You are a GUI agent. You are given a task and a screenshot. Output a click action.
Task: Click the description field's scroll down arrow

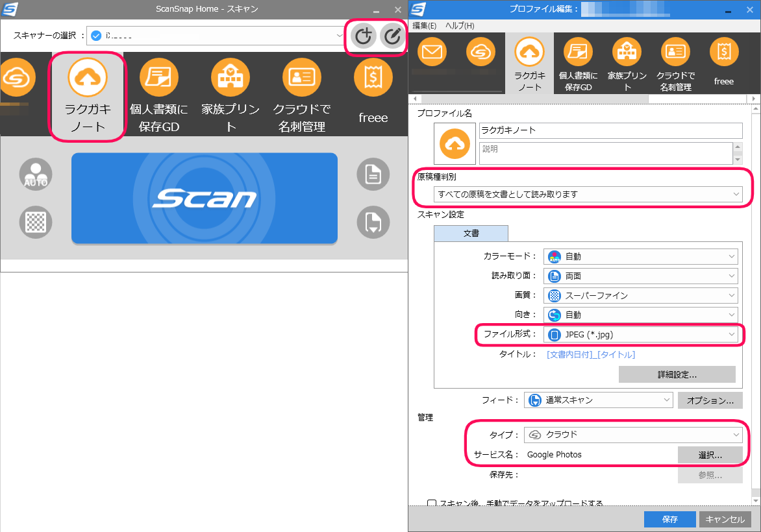coord(738,160)
